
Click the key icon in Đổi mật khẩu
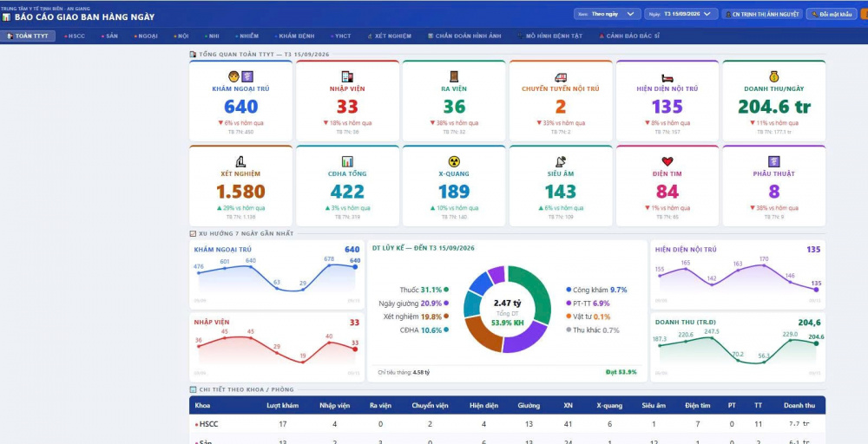[x=815, y=15]
